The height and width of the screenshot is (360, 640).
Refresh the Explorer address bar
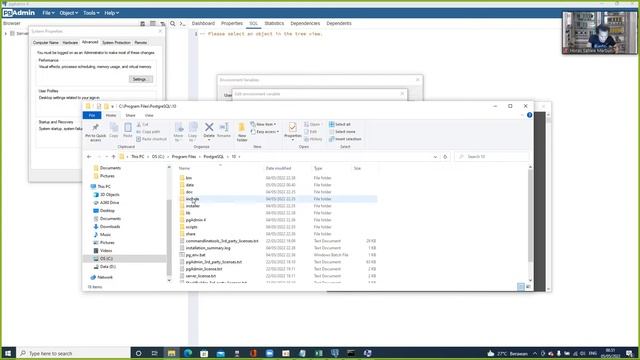[445, 157]
